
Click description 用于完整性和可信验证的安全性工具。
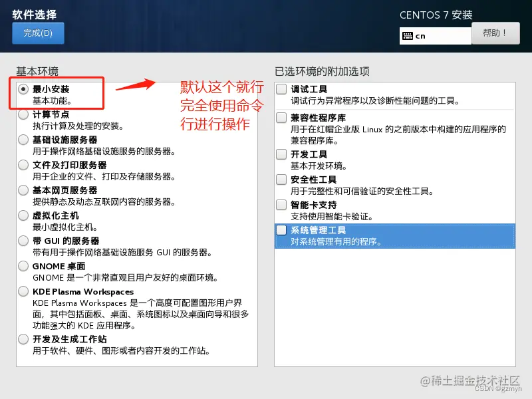click(362, 192)
